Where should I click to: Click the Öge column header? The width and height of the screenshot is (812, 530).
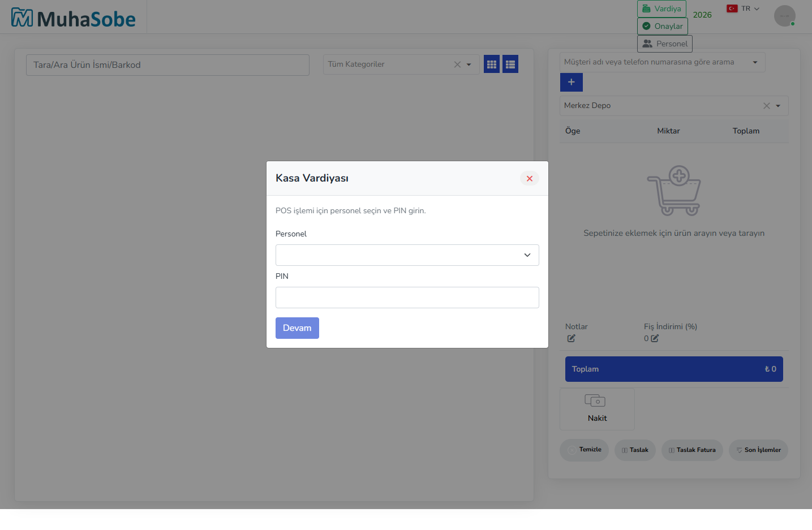(573, 131)
